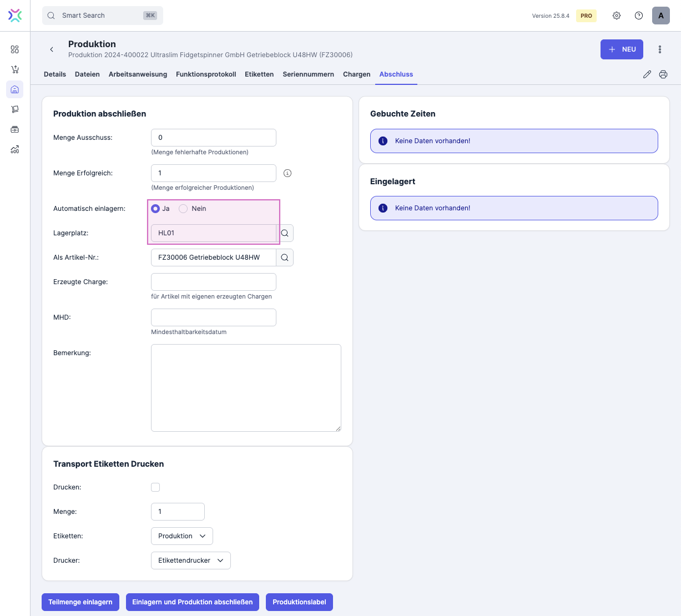The width and height of the screenshot is (681, 616).
Task: Click the Als Artikel-Nr. search lookup button
Action: tap(285, 257)
